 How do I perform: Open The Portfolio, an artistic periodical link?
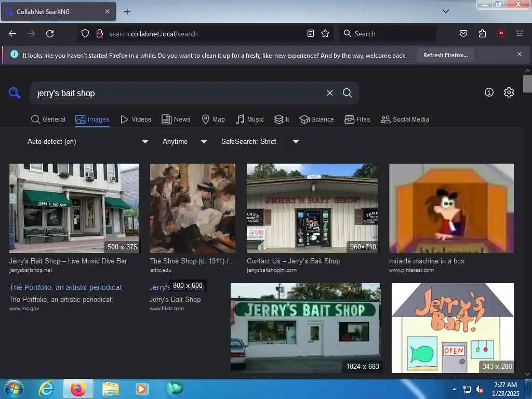(x=66, y=287)
